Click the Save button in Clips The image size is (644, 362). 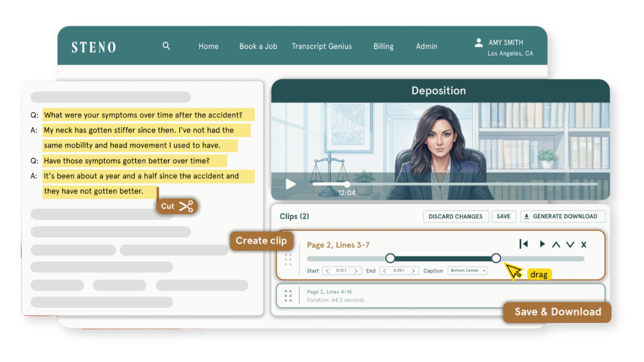503,217
